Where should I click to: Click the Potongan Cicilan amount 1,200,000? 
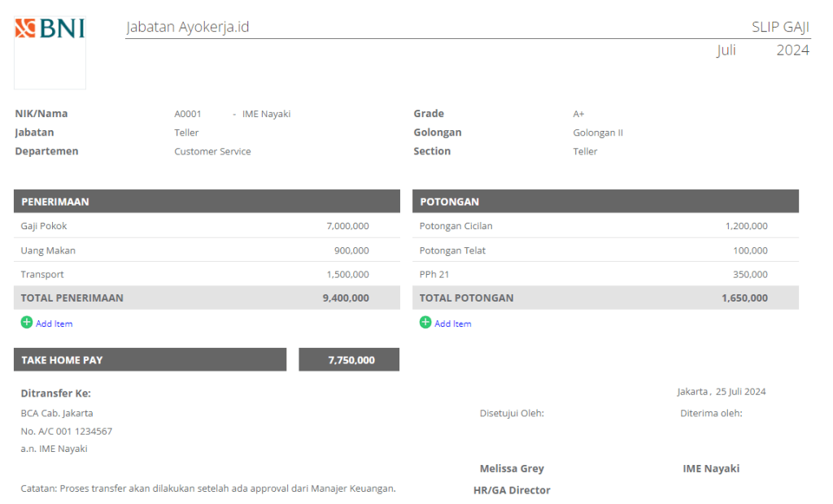point(746,226)
